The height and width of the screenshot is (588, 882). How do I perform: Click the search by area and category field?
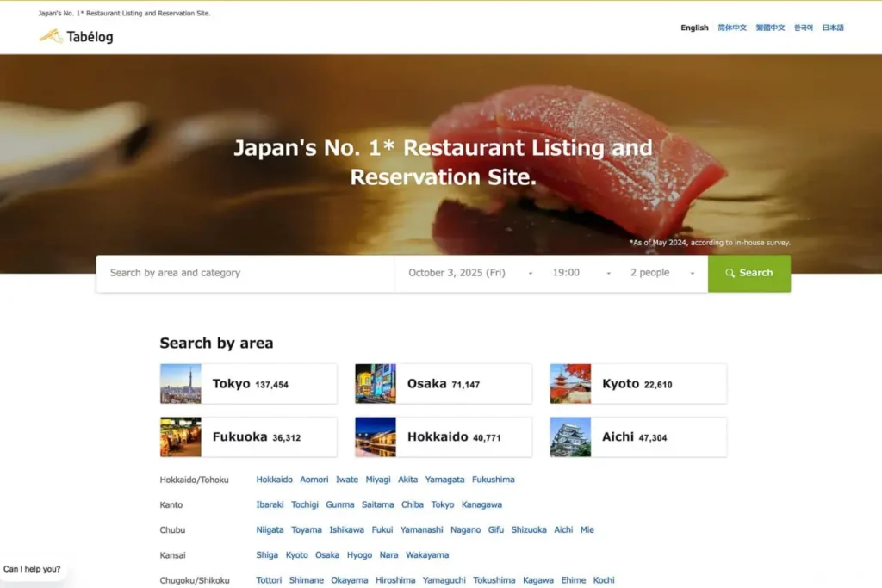(x=245, y=273)
